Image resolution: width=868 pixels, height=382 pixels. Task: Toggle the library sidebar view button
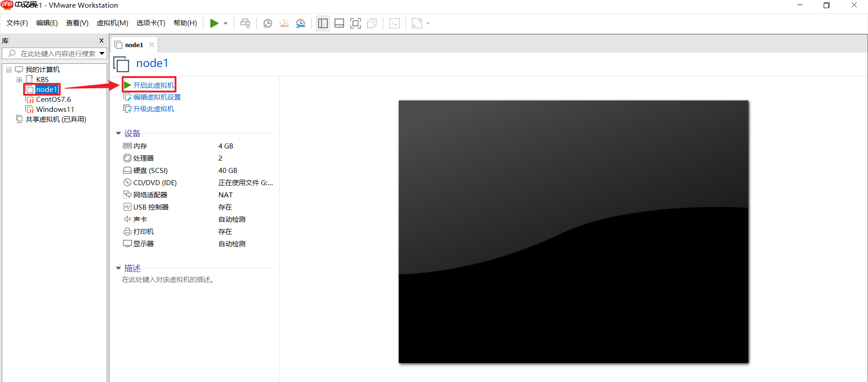coord(323,24)
